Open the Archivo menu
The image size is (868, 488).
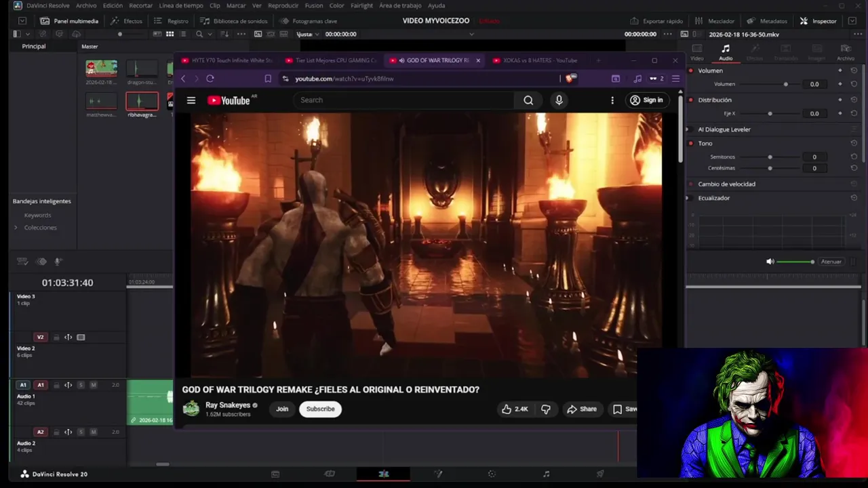coord(86,5)
